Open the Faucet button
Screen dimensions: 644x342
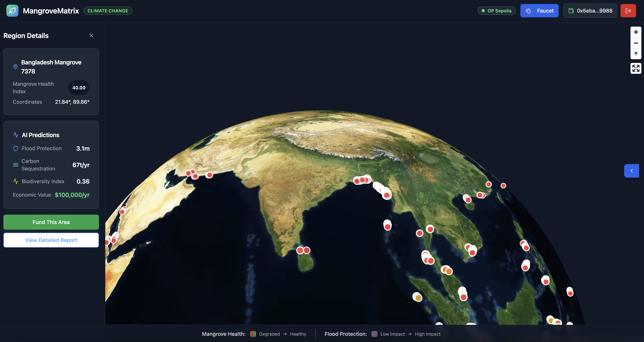[x=539, y=11]
